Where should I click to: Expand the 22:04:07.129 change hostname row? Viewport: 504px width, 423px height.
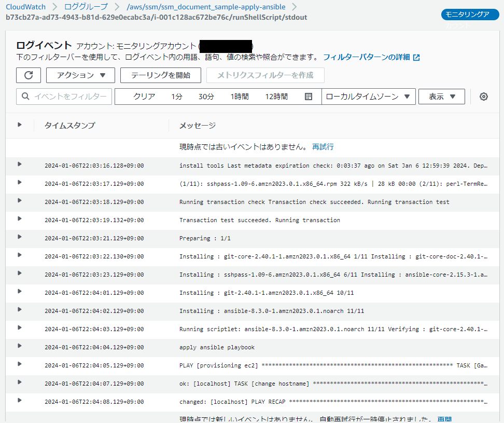(20, 383)
